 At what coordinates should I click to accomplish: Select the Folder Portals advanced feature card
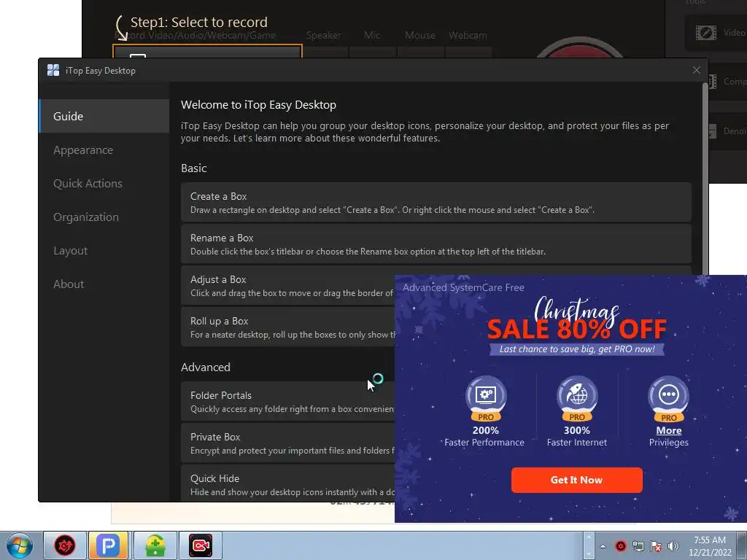pyautogui.click(x=287, y=402)
